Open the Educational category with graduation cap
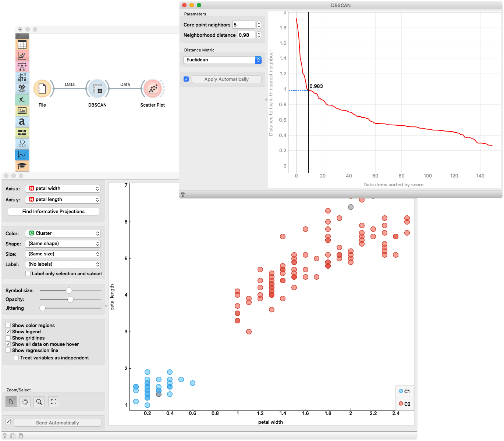 tap(22, 166)
